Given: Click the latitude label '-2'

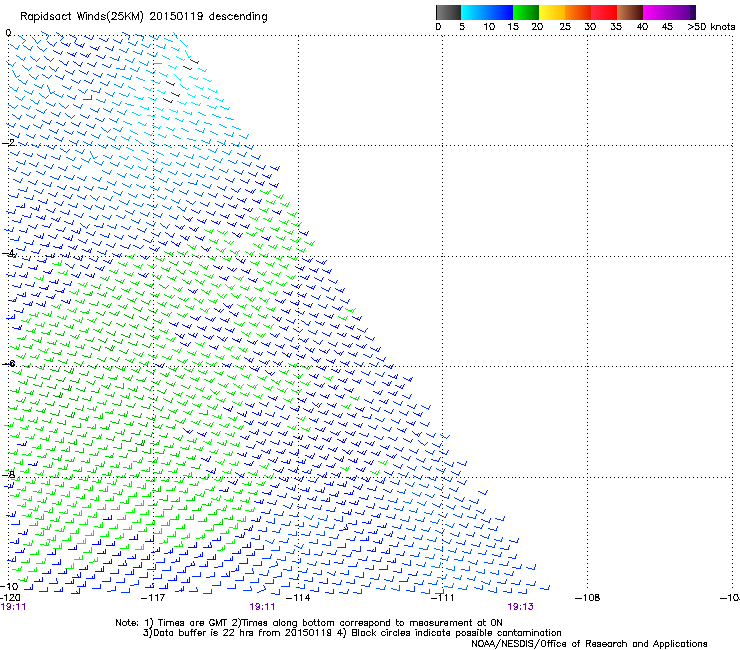Looking at the screenshot, I should click(x=8, y=143).
